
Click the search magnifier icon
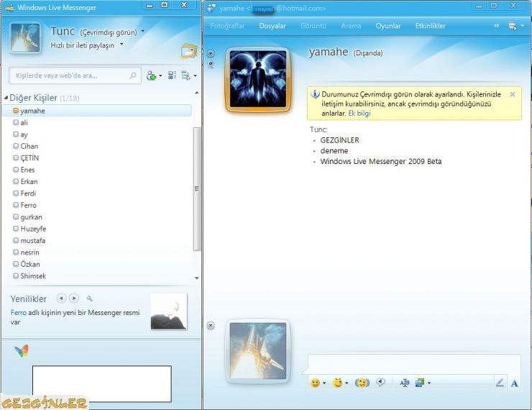(133, 76)
